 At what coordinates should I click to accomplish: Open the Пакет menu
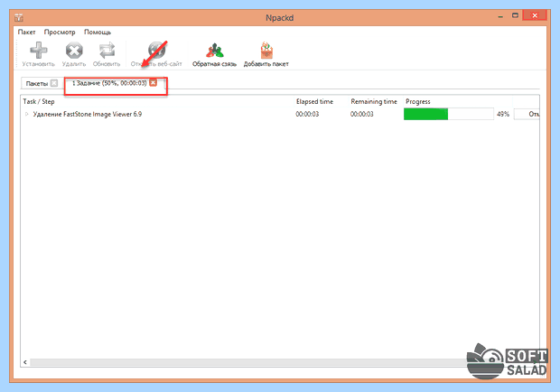click(x=27, y=33)
